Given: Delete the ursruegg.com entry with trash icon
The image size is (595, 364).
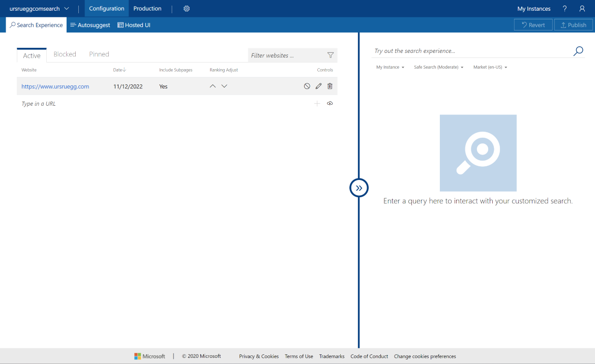Looking at the screenshot, I should (330, 86).
